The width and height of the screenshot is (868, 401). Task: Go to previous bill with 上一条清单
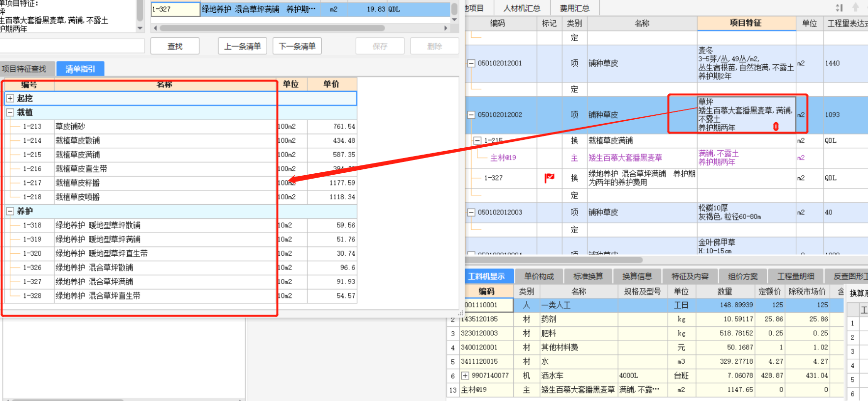click(243, 46)
